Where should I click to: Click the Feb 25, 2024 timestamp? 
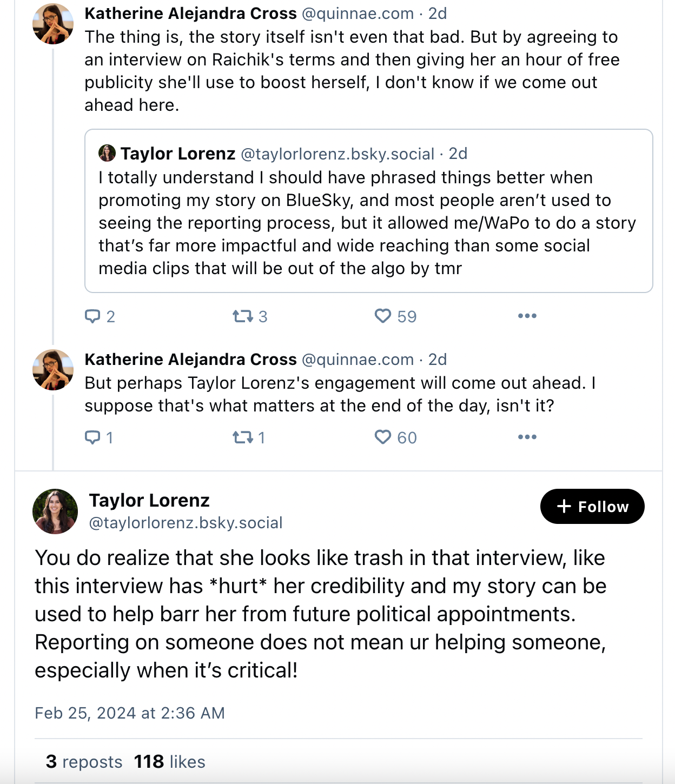point(129,713)
